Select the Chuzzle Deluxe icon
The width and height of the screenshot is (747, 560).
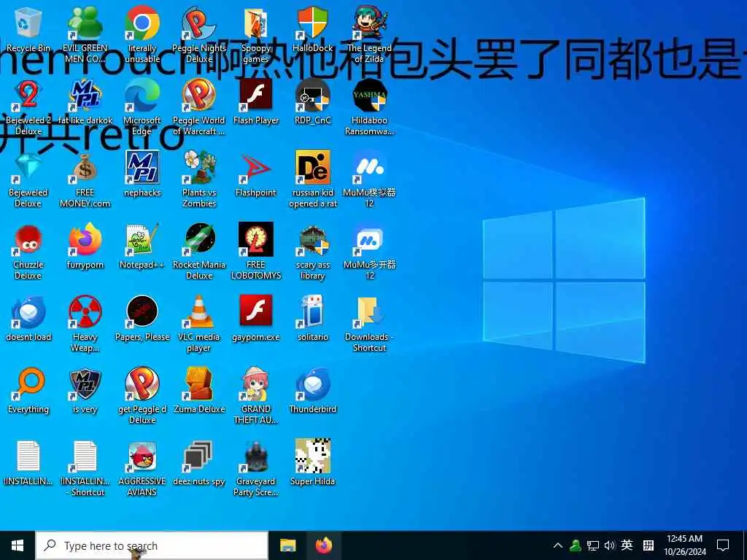[x=28, y=240]
